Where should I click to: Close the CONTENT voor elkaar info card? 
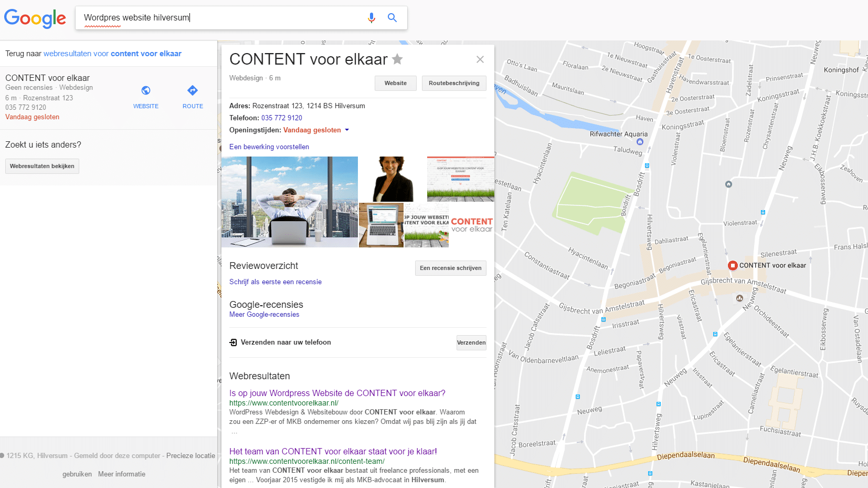pos(480,59)
